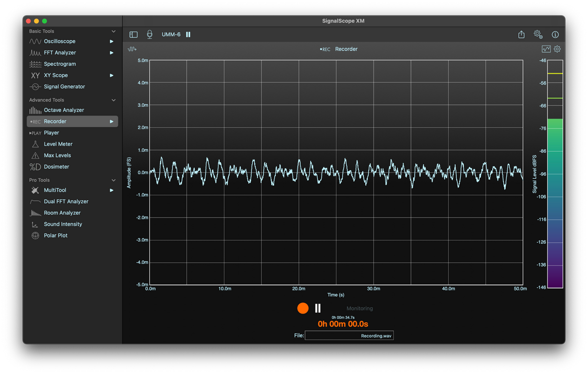Select Spectrogram in the sidebar

[x=60, y=64]
